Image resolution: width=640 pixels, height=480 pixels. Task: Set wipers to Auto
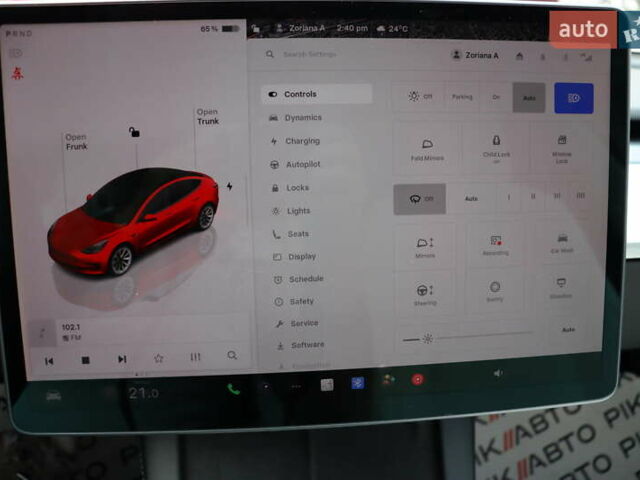(471, 198)
